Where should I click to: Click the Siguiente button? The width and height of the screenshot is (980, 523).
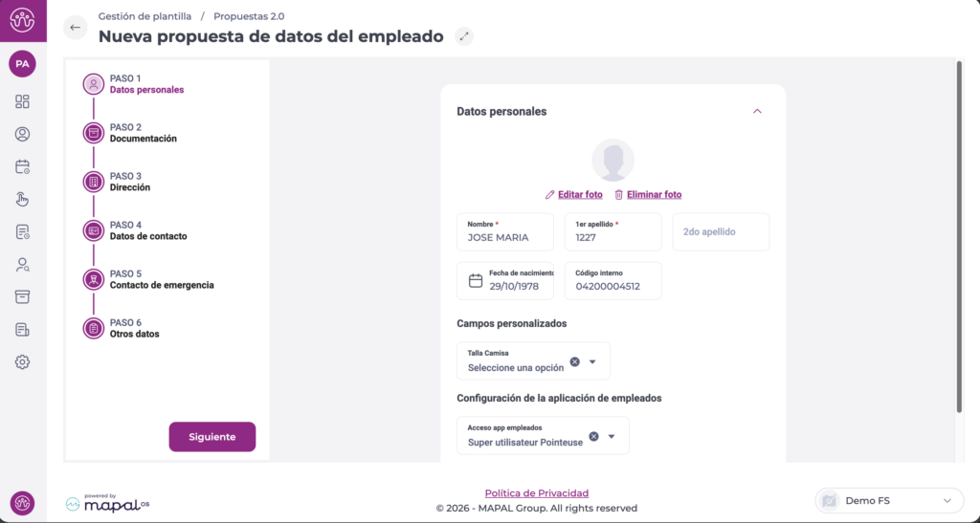tap(212, 436)
